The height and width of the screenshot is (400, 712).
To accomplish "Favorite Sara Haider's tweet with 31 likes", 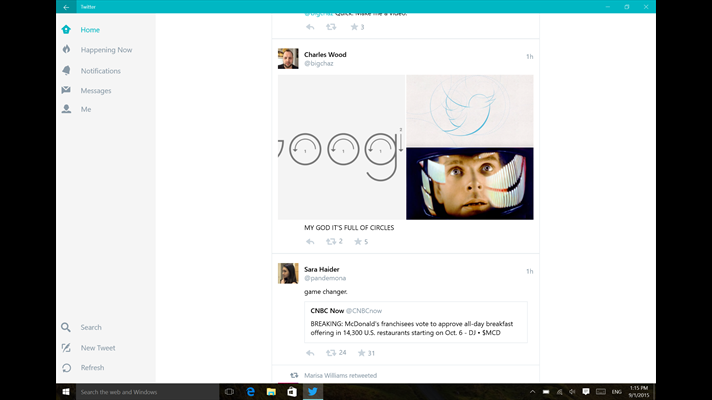I will [361, 353].
